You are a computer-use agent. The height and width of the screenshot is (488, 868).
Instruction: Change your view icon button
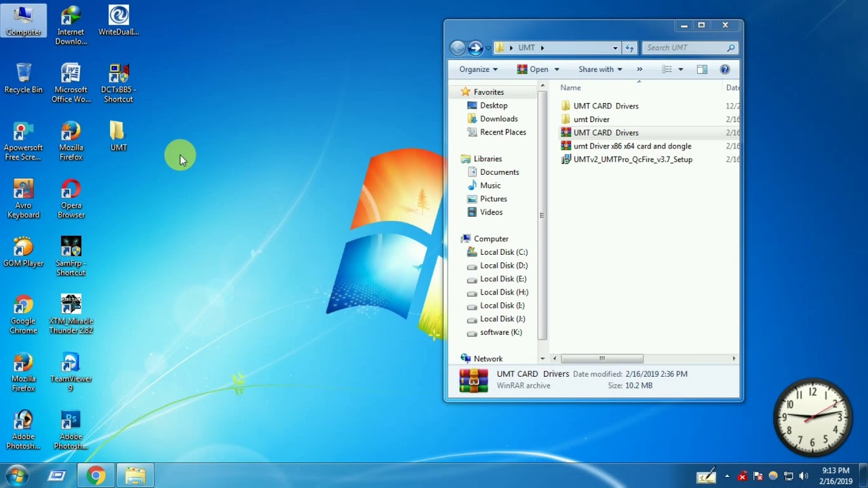click(x=667, y=69)
